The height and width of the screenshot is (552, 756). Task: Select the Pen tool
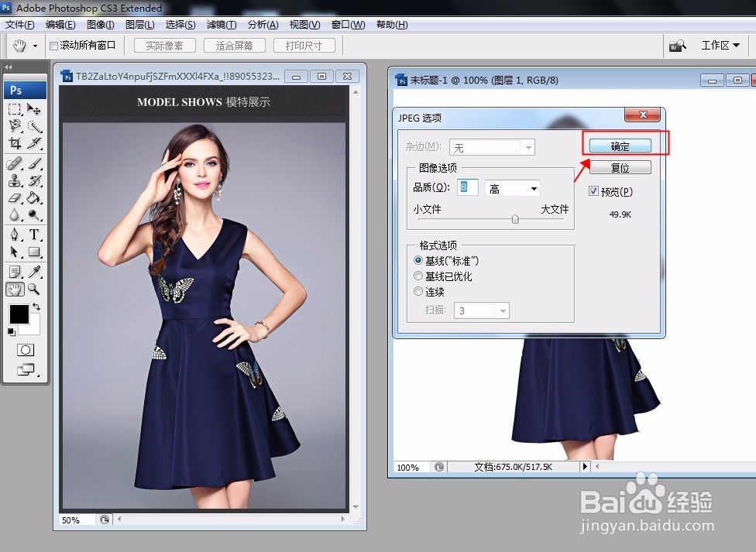click(x=15, y=235)
